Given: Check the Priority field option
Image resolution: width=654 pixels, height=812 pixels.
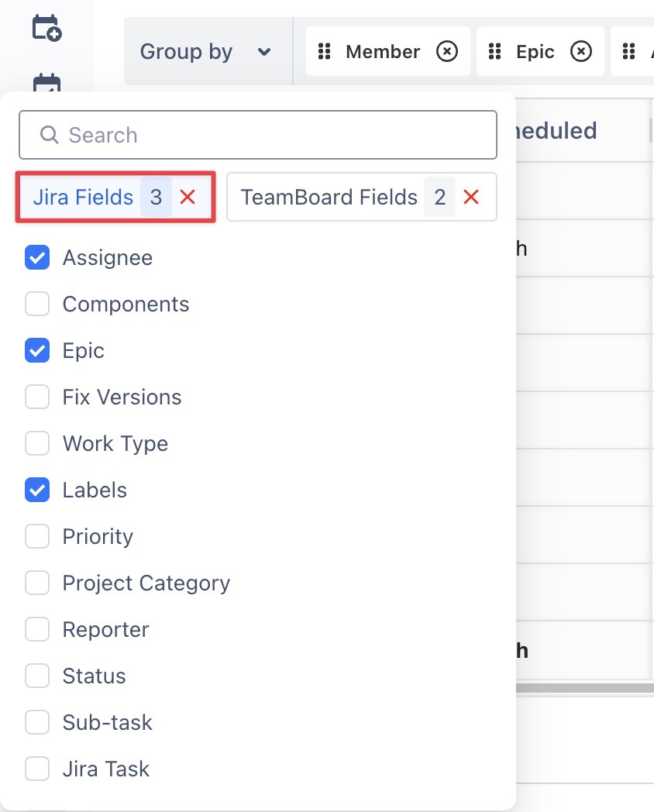Looking at the screenshot, I should (x=37, y=537).
